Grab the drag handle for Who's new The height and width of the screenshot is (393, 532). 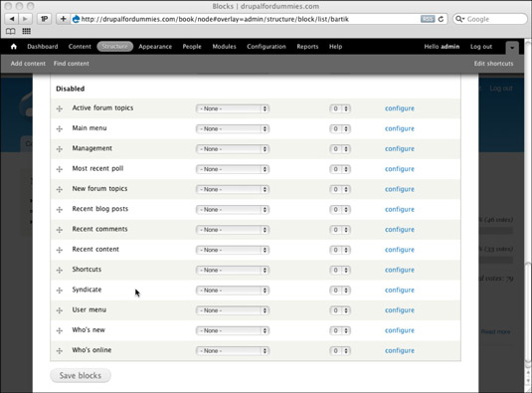pos(60,330)
